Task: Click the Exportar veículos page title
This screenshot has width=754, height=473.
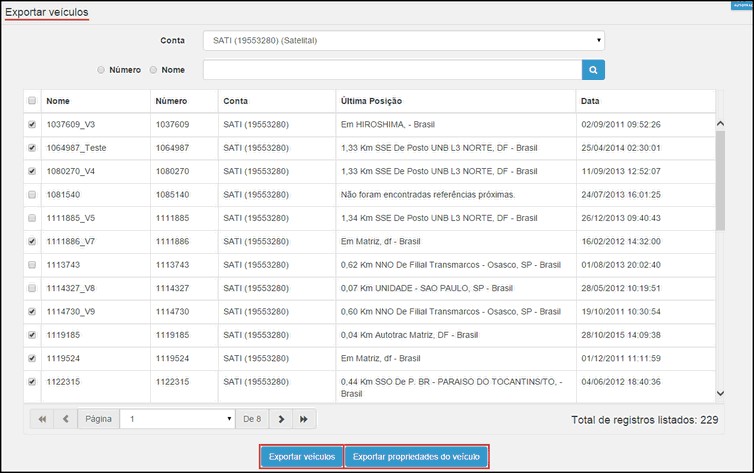Action: 47,12
